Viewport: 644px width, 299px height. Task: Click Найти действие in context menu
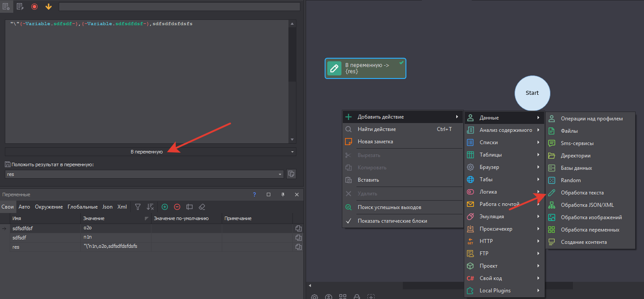[x=376, y=129]
